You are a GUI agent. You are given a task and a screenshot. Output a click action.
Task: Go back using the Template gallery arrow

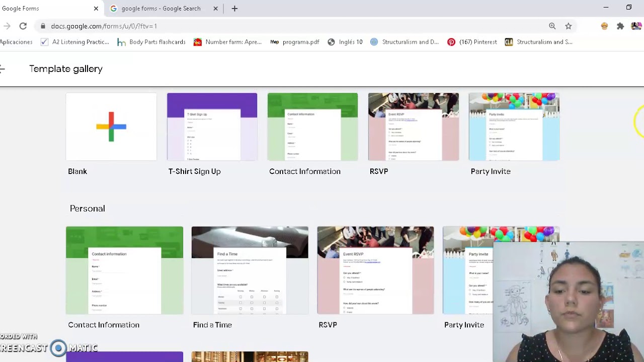point(3,69)
